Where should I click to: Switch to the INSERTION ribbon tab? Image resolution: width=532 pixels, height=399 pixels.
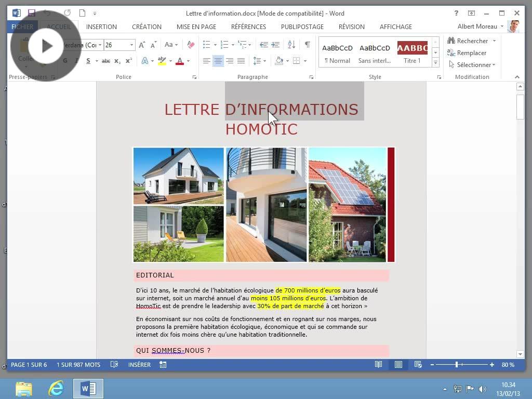point(101,26)
